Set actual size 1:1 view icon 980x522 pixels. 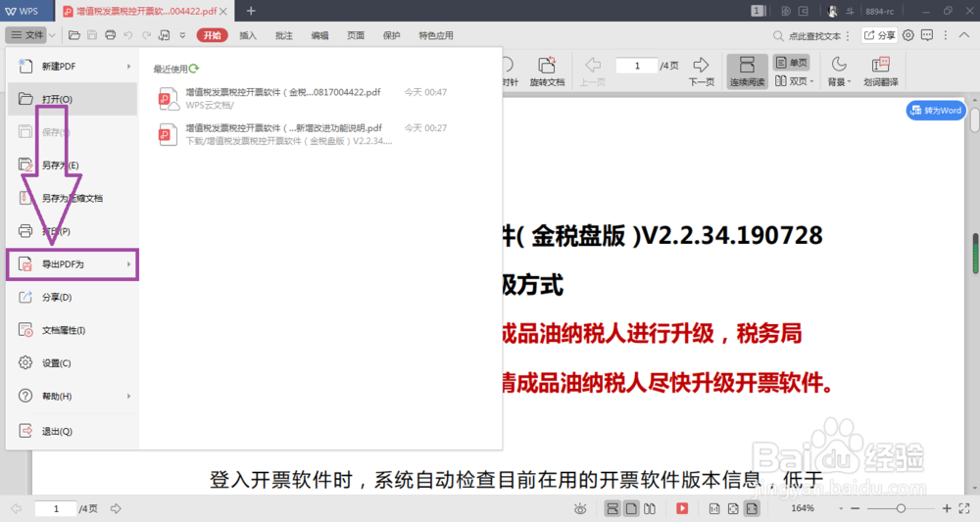[713, 509]
